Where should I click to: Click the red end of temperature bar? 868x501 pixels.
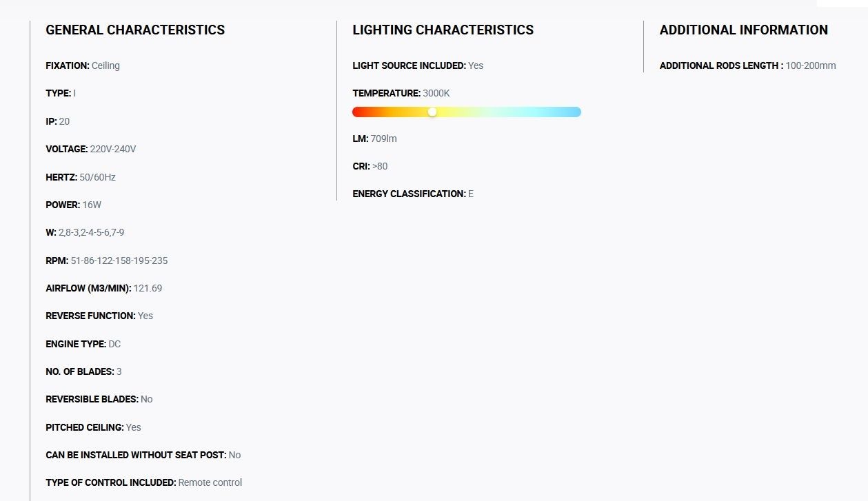point(359,112)
